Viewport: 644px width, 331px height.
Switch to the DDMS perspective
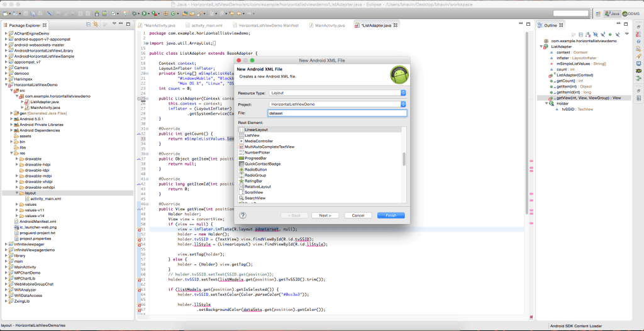point(631,13)
